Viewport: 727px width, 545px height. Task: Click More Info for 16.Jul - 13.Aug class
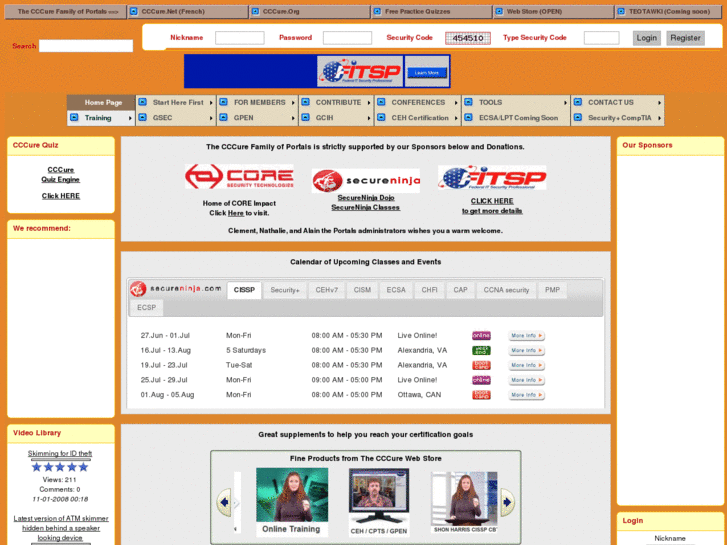tap(526, 350)
